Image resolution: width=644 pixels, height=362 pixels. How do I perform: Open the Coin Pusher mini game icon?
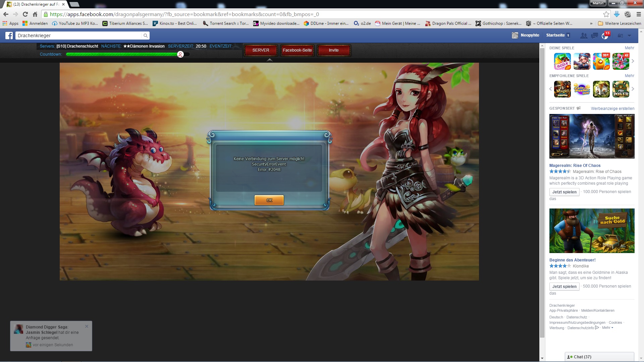(582, 89)
